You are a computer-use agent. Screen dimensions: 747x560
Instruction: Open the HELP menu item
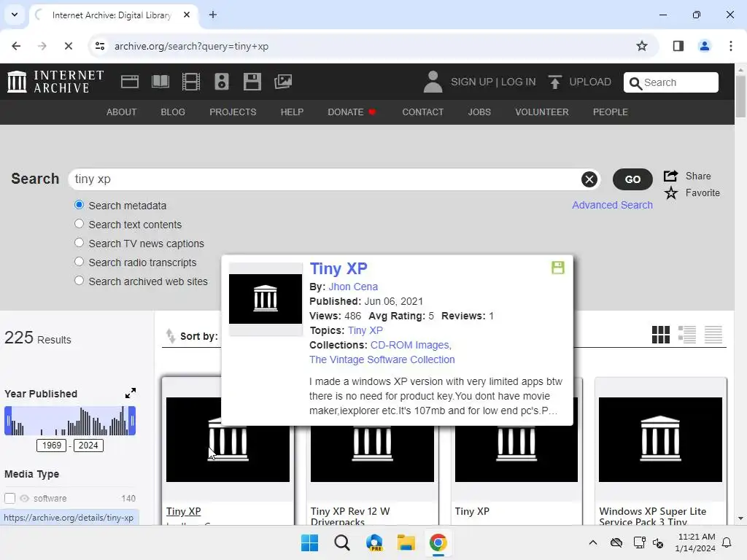292,112
